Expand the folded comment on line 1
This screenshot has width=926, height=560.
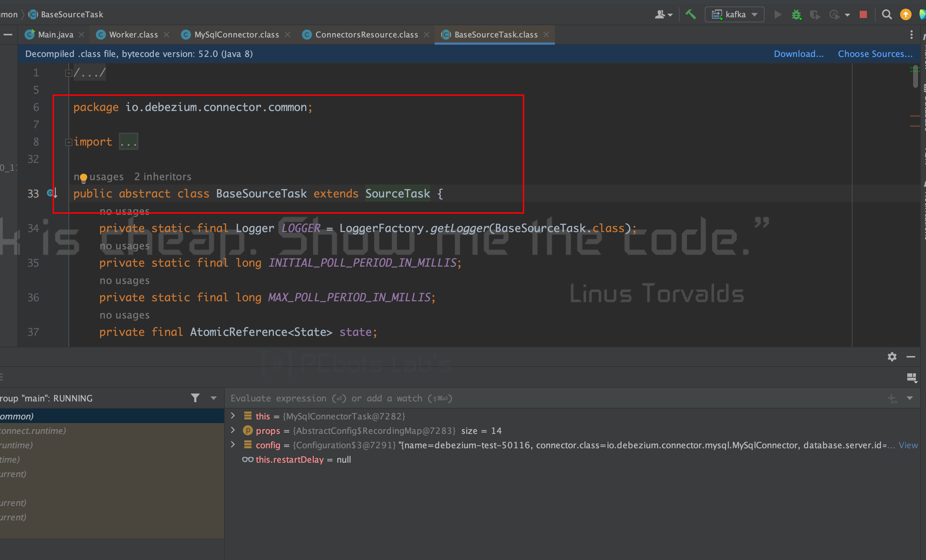68,73
